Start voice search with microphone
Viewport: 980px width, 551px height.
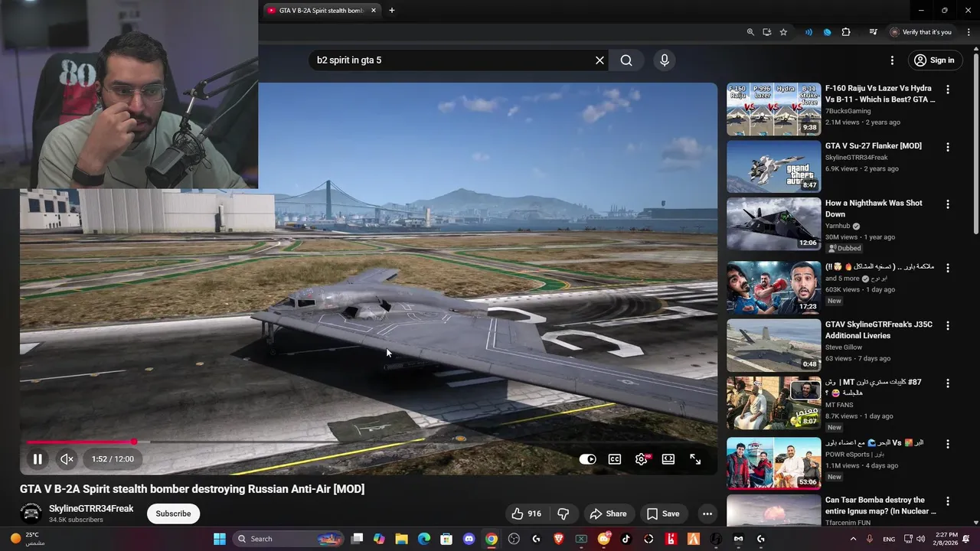[x=664, y=60]
